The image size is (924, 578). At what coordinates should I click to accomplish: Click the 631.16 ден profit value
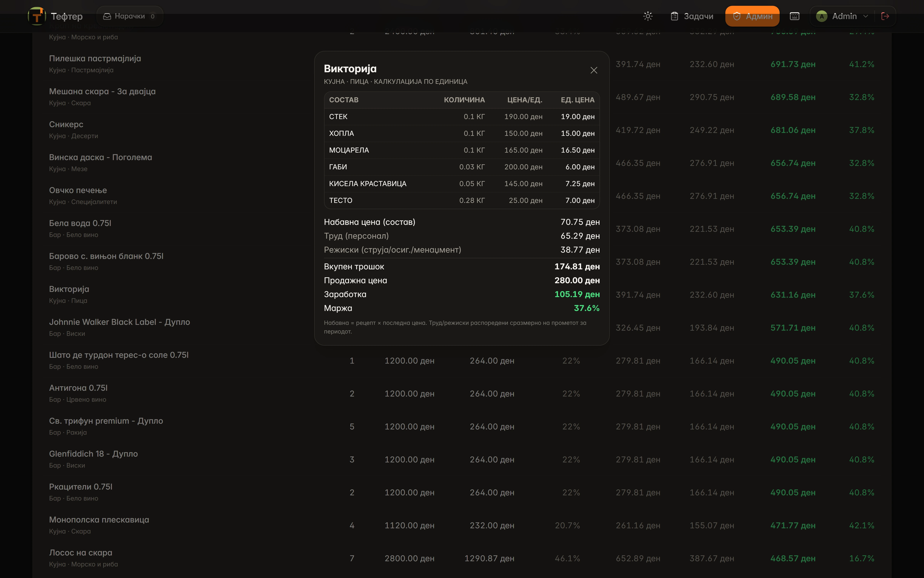pos(793,295)
